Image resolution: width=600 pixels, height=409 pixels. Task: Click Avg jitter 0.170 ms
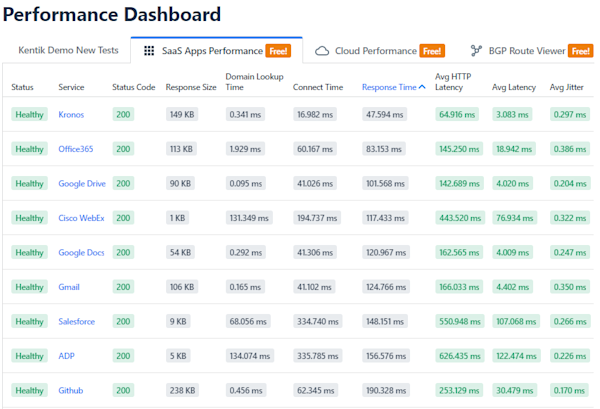coord(569,390)
